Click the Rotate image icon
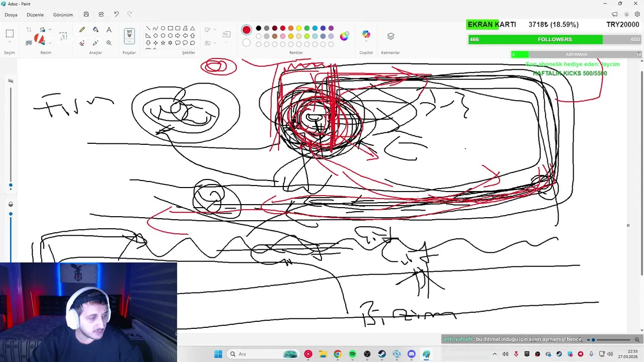Image resolution: width=644 pixels, height=362 pixels. (42, 30)
